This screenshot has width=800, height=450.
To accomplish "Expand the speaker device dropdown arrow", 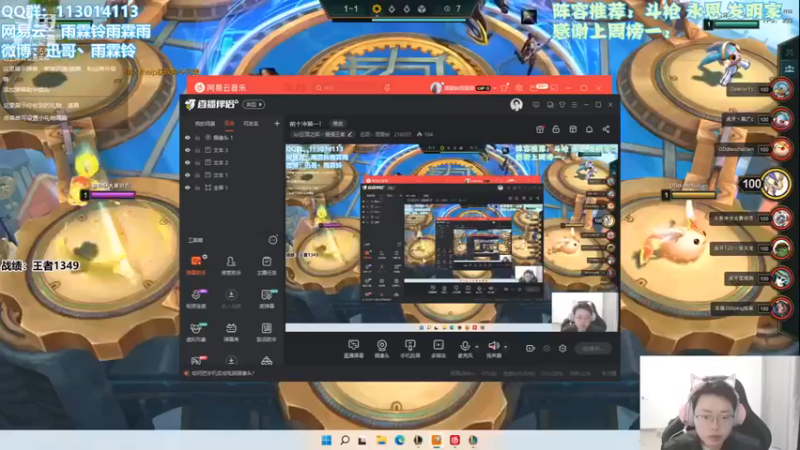I will click(505, 347).
